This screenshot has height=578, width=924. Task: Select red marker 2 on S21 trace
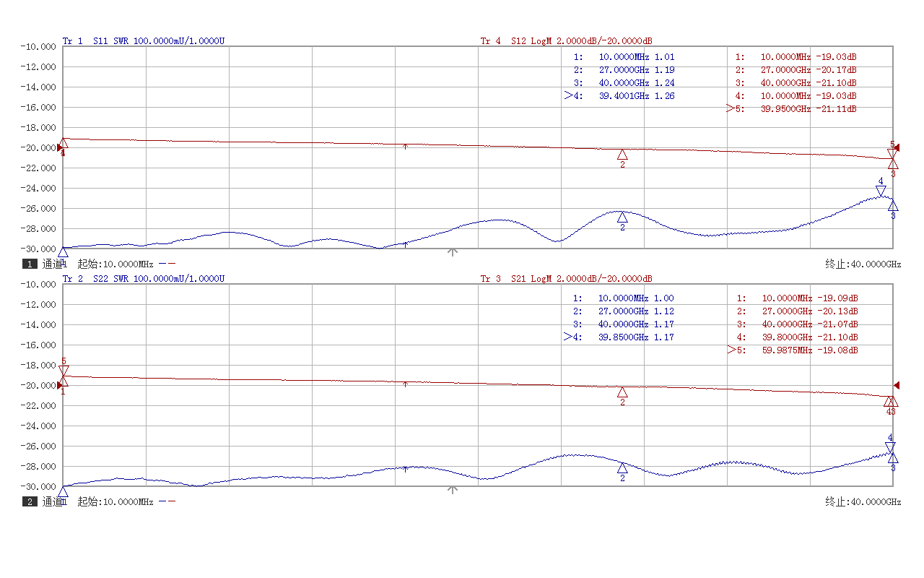point(622,392)
